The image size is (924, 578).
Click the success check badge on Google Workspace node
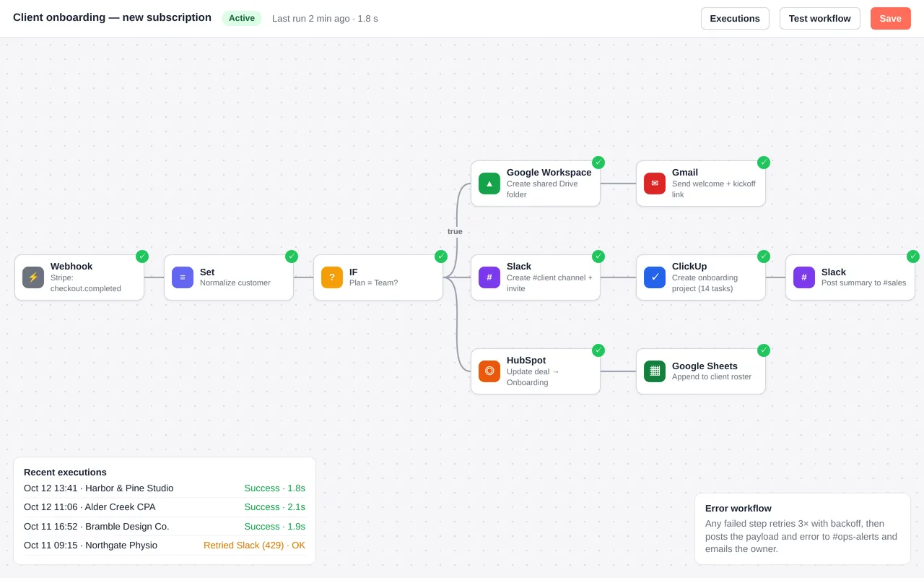598,163
